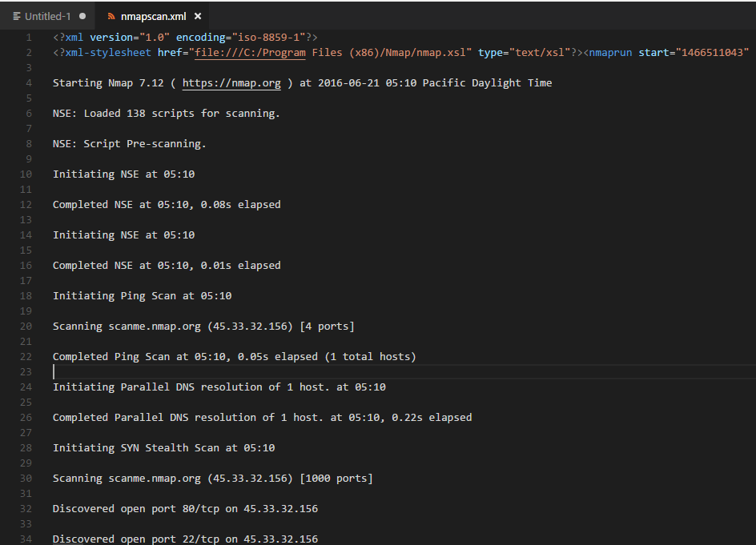This screenshot has width=756, height=545.
Task: Click the start value "1466511043"
Action: tap(712, 53)
